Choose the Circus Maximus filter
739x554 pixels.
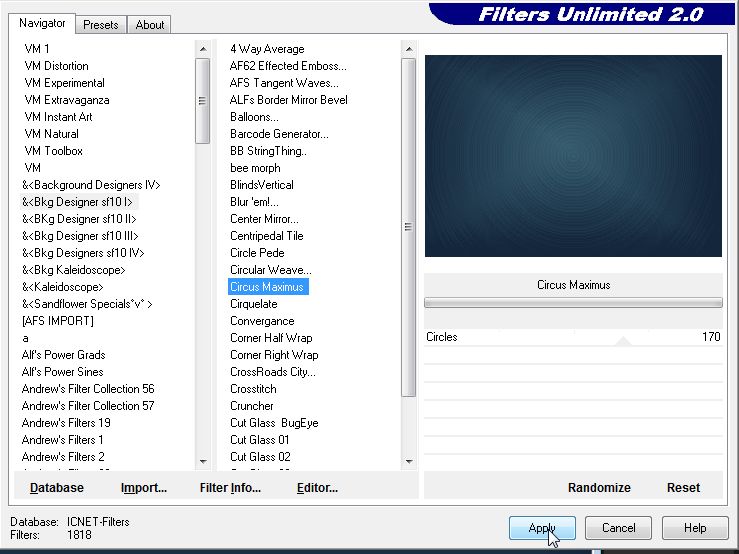pyautogui.click(x=268, y=287)
